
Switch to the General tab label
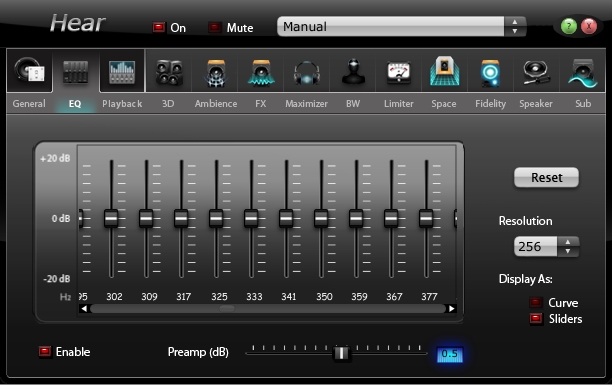coord(29,103)
